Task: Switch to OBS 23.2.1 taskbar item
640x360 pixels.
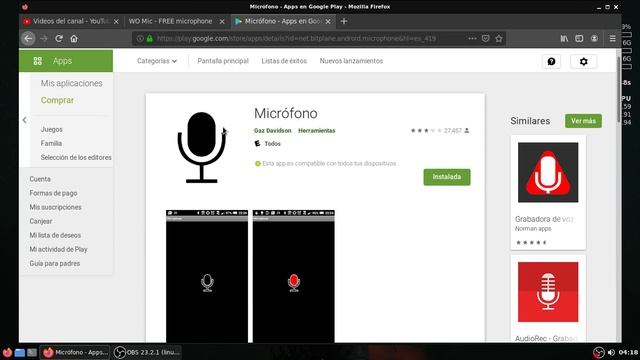Action: (x=147, y=352)
